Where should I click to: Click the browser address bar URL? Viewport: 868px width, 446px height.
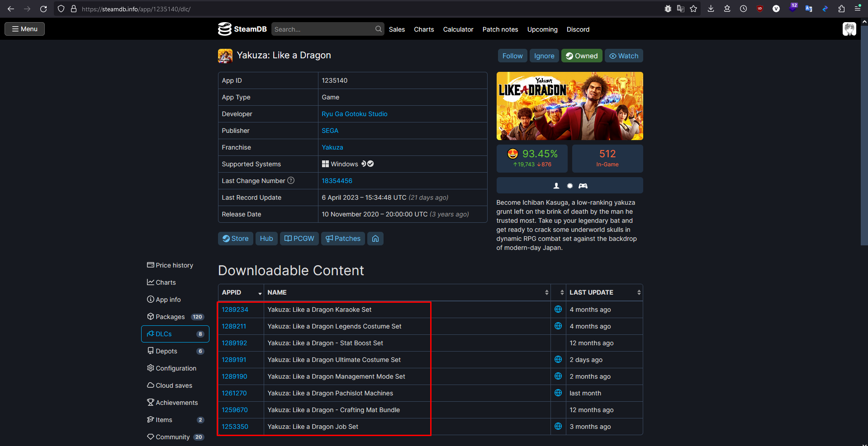point(136,9)
